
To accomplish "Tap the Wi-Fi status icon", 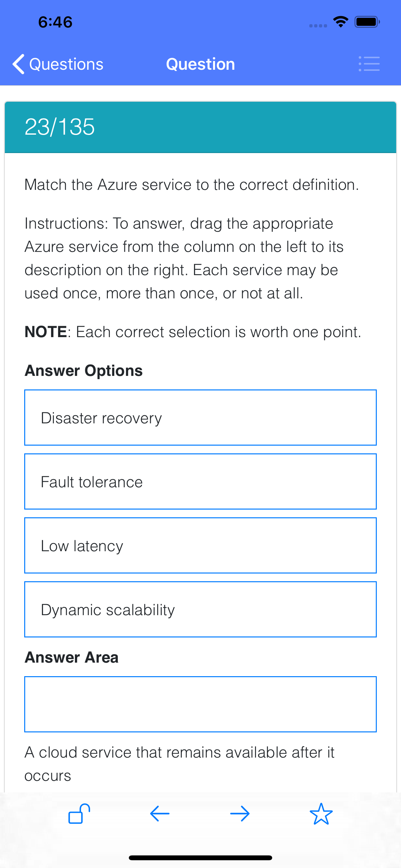I will [x=341, y=22].
